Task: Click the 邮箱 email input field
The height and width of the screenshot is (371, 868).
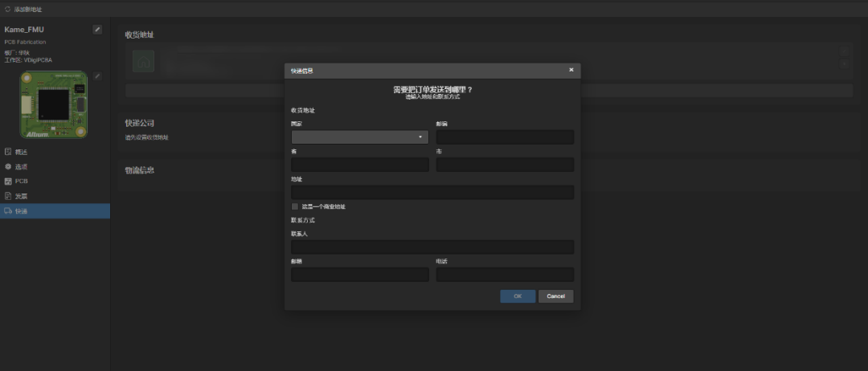Action: pos(360,275)
